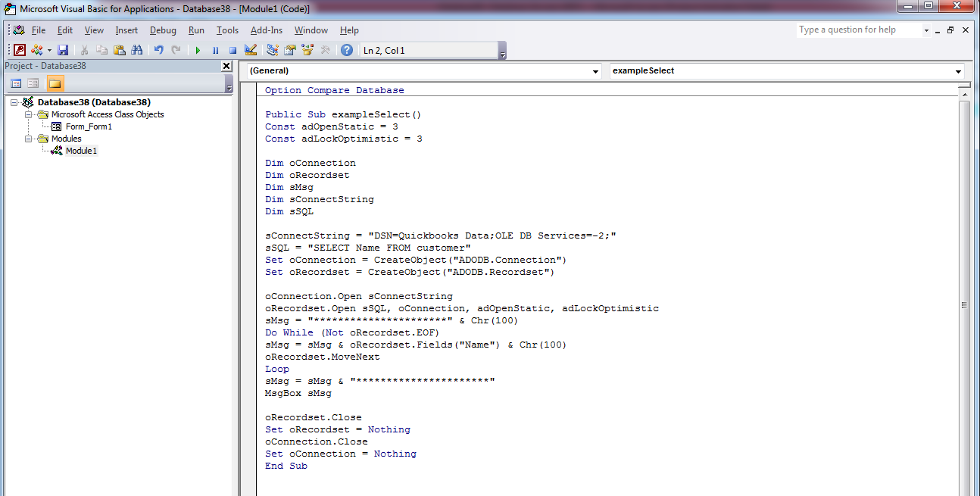Select Database38 (Database38) project row

94,102
